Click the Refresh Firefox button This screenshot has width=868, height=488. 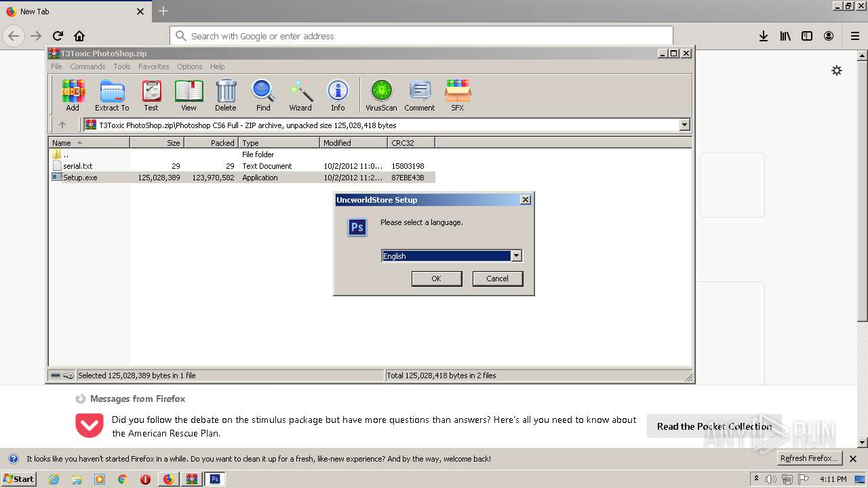coord(809,458)
